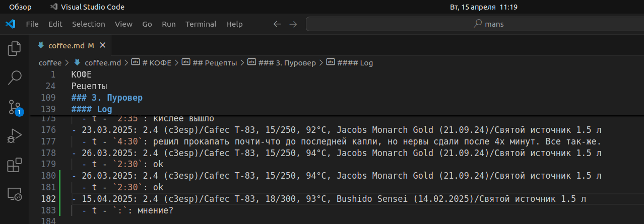Click '18/300' ratio on line 182
644x224 pixels.
coord(280,199)
